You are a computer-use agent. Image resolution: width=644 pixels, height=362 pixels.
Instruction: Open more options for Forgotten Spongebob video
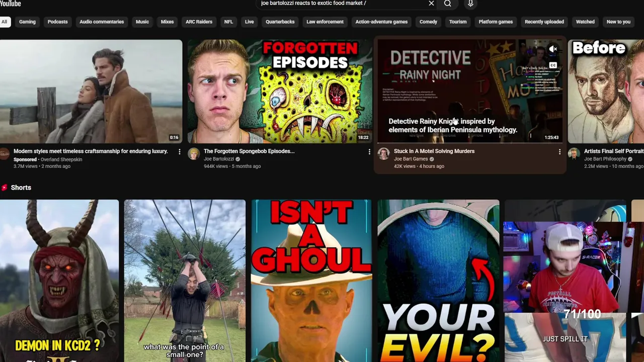tap(369, 152)
